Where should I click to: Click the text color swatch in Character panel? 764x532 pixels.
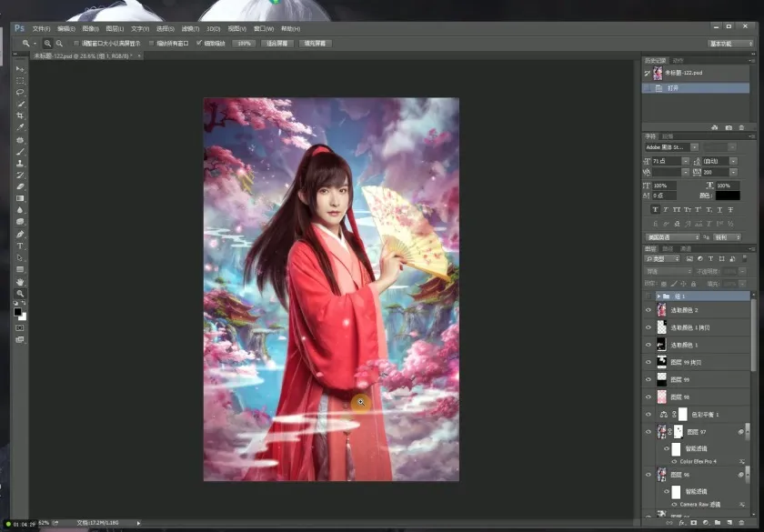pos(727,196)
